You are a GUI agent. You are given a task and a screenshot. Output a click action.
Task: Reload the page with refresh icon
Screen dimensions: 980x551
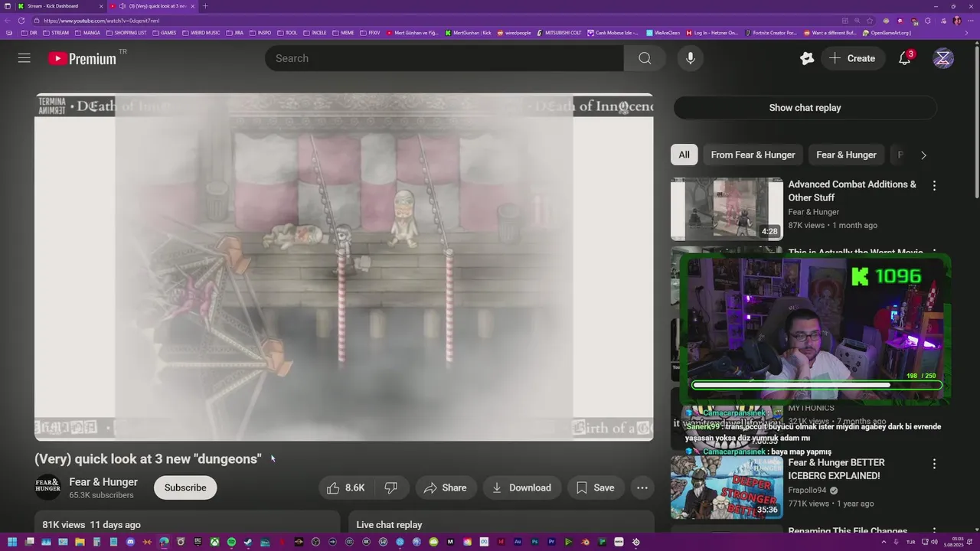(21, 21)
